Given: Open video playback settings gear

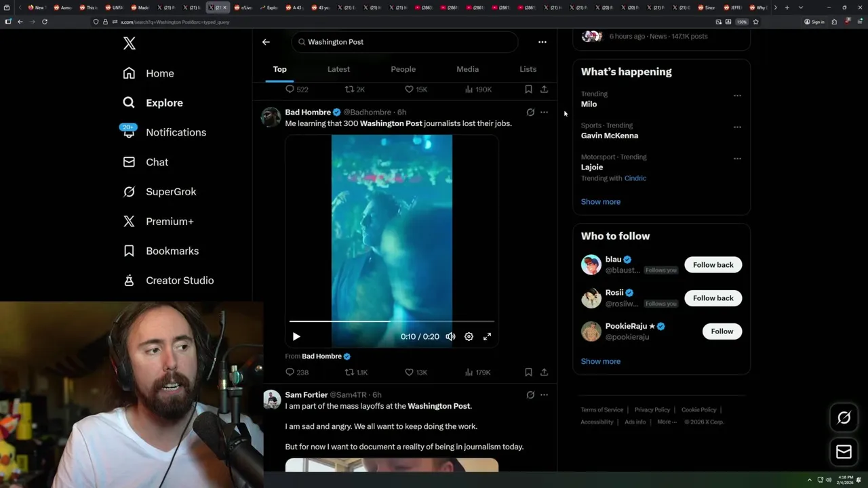Looking at the screenshot, I should (x=469, y=337).
